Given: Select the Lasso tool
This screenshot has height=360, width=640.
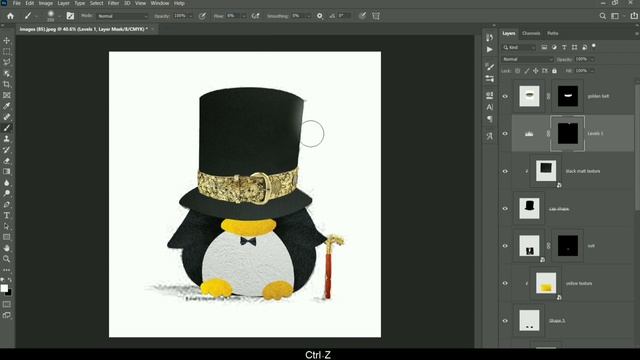Looking at the screenshot, I should click(x=7, y=62).
